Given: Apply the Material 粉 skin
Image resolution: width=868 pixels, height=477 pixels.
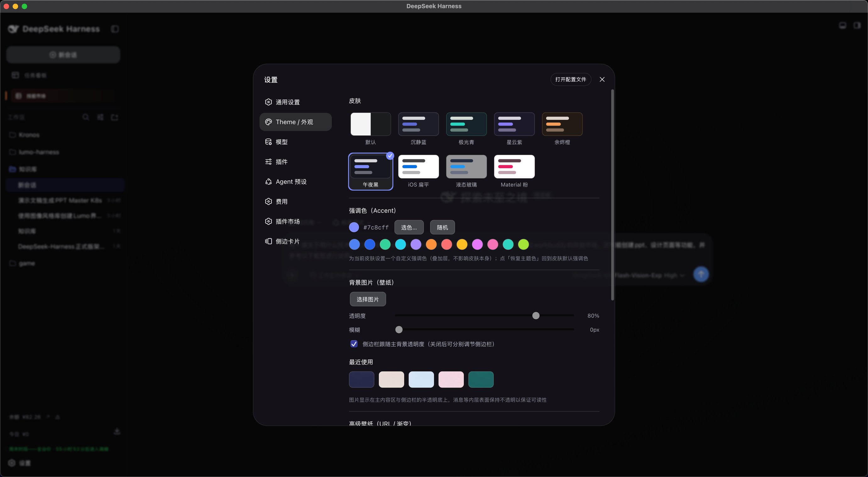Looking at the screenshot, I should click(514, 167).
